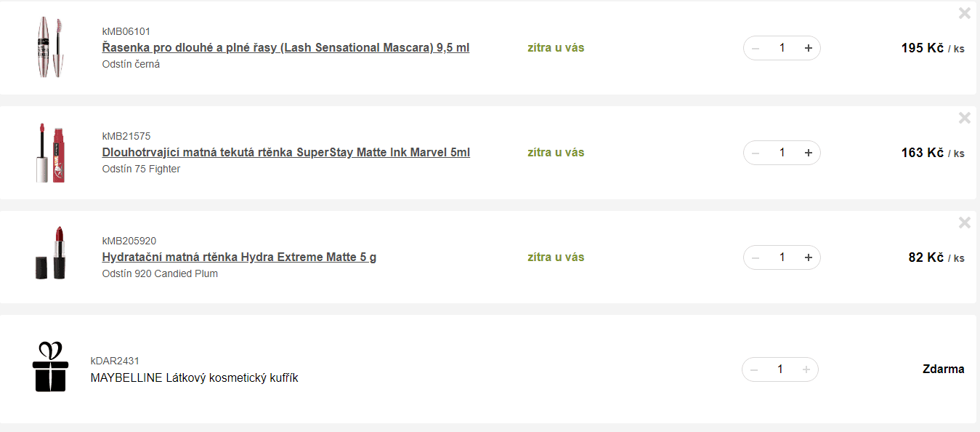
Task: Click the red liquid lipstick thumbnail
Action: (50, 153)
